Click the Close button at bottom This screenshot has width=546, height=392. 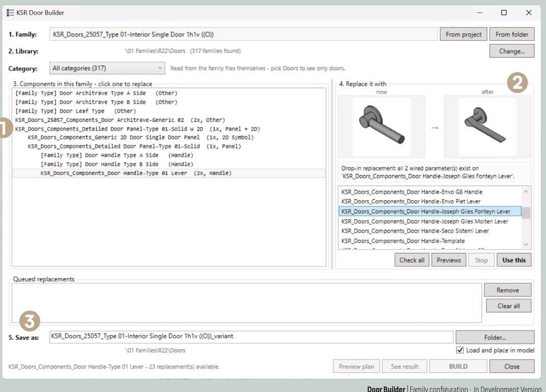click(511, 366)
